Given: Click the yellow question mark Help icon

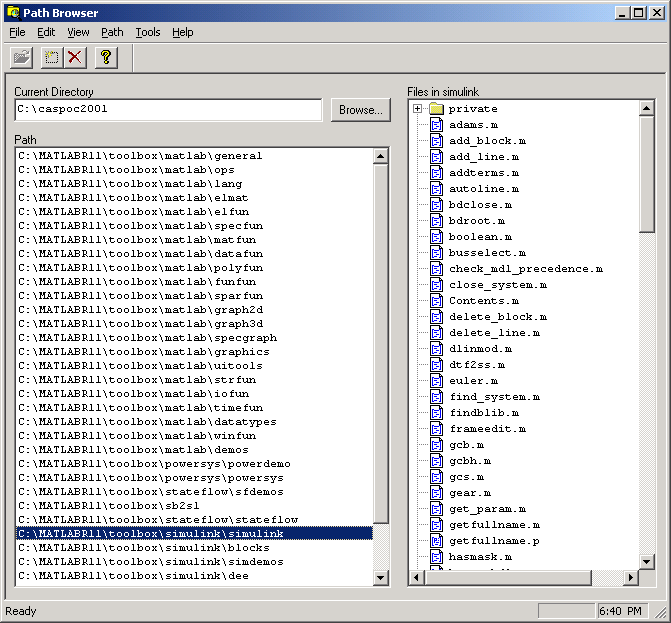Looking at the screenshot, I should (x=106, y=57).
